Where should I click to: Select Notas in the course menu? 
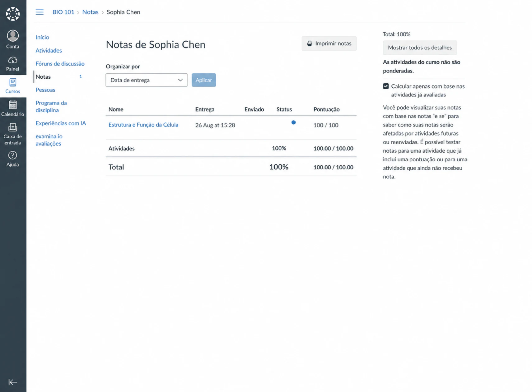pyautogui.click(x=43, y=76)
